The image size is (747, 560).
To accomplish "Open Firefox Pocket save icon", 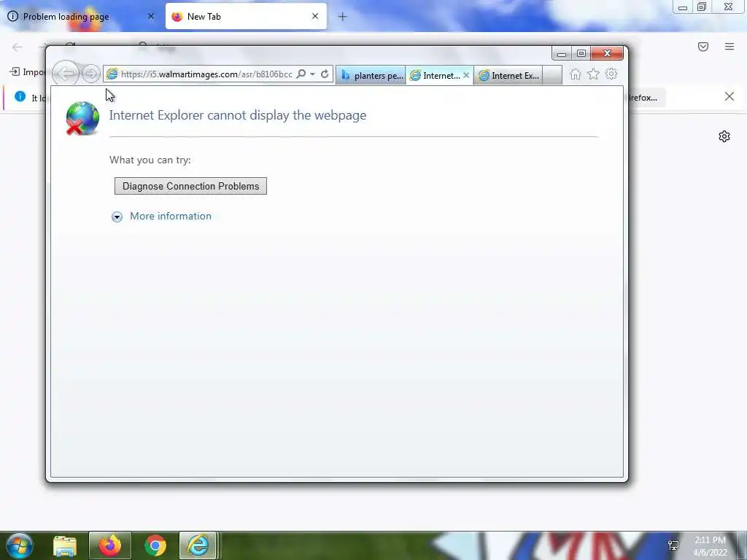I will 703,47.
